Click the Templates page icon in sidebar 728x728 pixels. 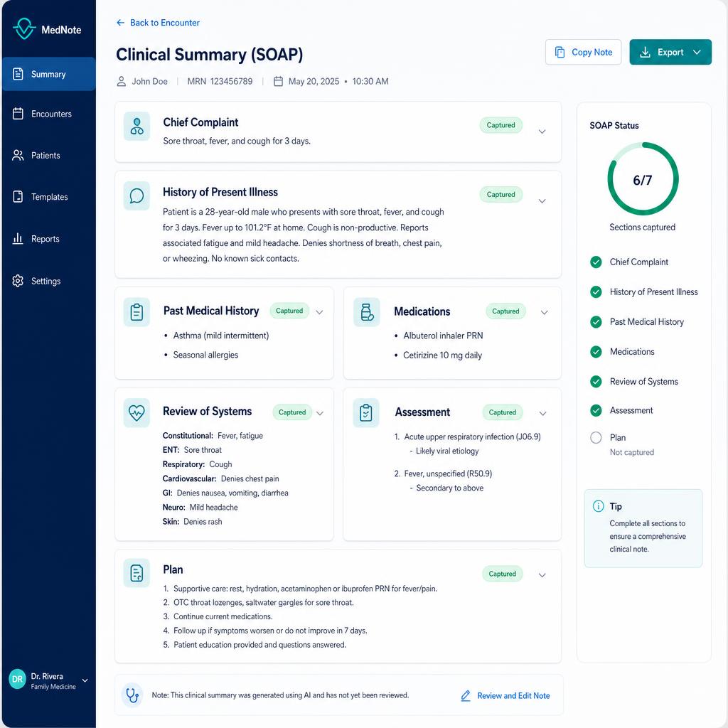(18, 197)
